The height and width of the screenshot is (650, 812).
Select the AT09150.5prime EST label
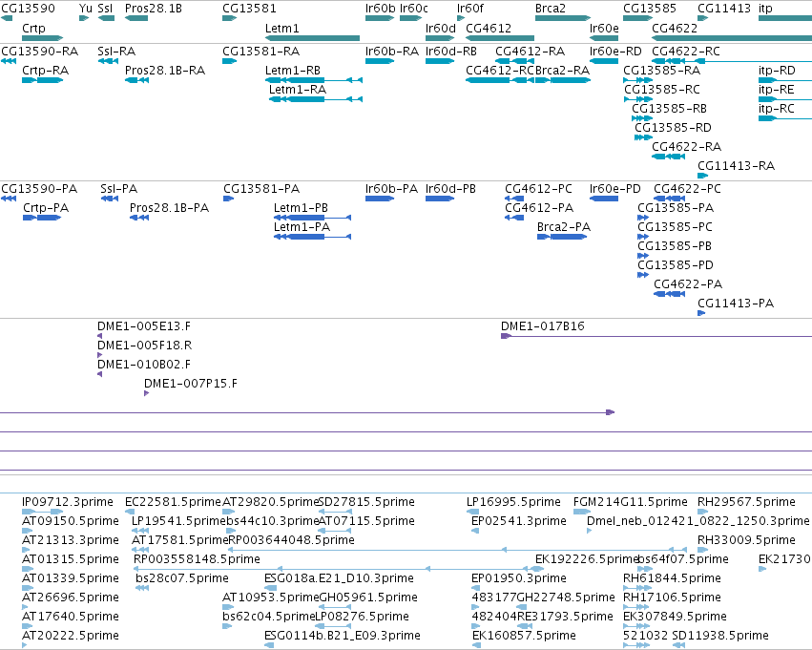(70, 521)
